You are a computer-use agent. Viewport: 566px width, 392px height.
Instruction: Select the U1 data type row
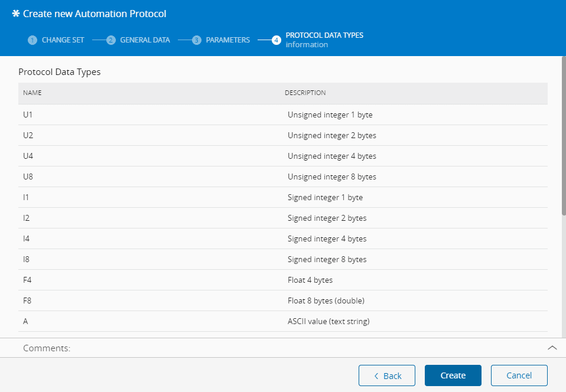coord(282,115)
